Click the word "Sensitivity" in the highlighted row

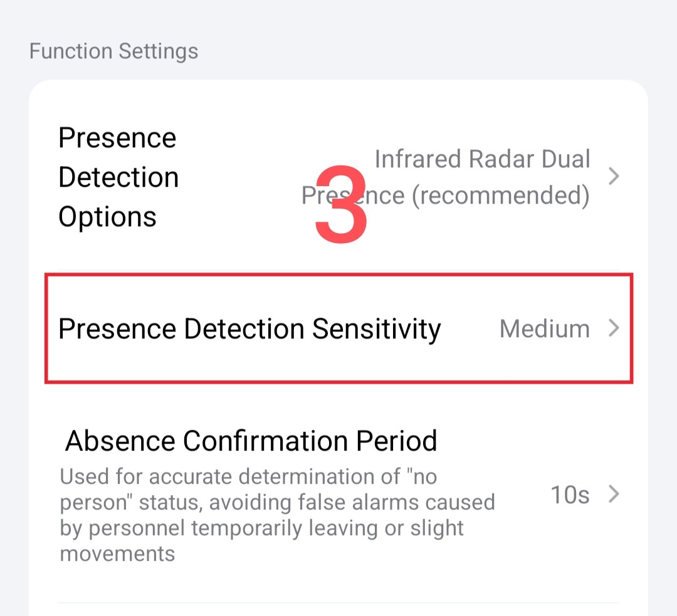point(377,329)
